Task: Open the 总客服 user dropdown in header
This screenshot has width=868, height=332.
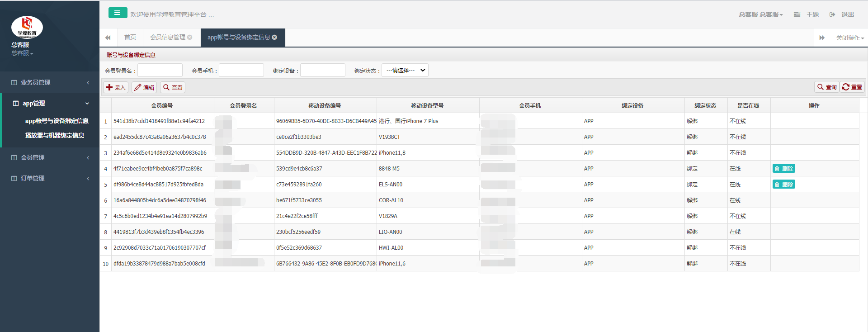Action: 760,14
